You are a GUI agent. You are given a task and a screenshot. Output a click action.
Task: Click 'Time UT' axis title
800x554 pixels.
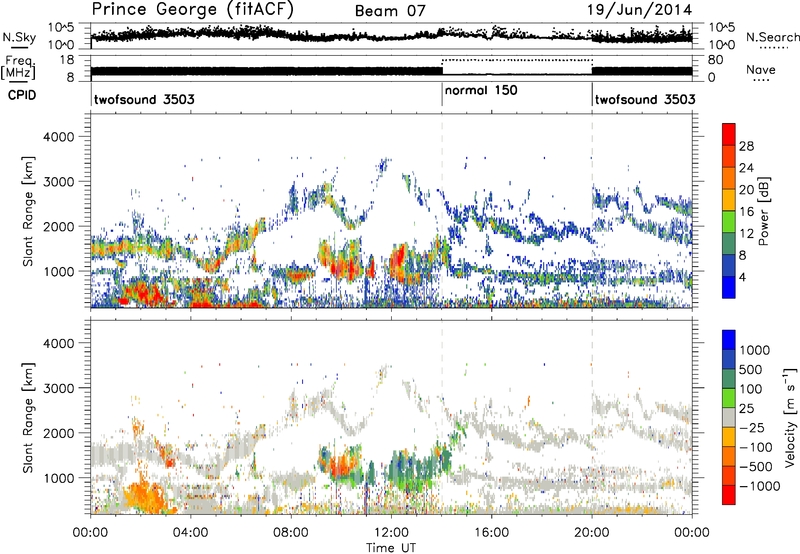pyautogui.click(x=391, y=548)
